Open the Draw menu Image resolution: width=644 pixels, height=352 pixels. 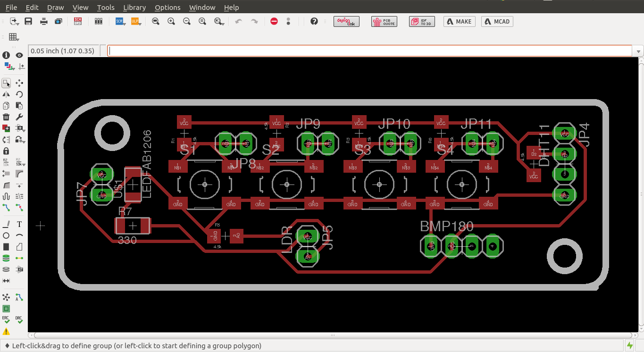pos(56,8)
